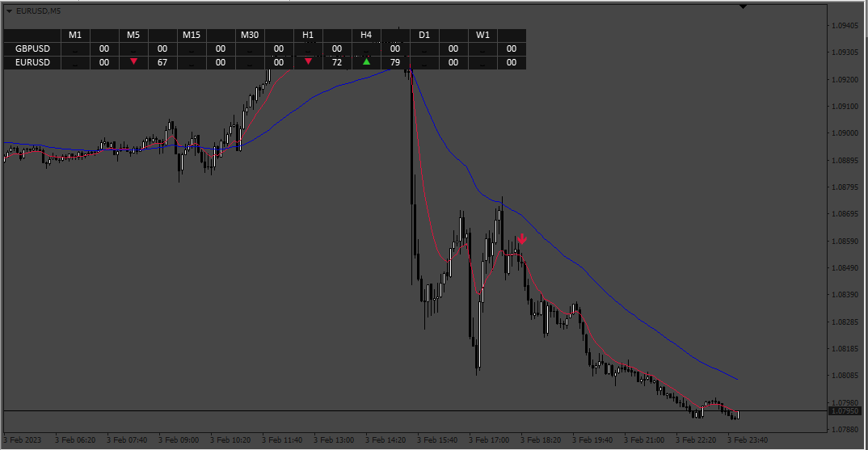The image size is (868, 450).
Task: Click the 3 Feb 2023 date label
Action: 23,440
